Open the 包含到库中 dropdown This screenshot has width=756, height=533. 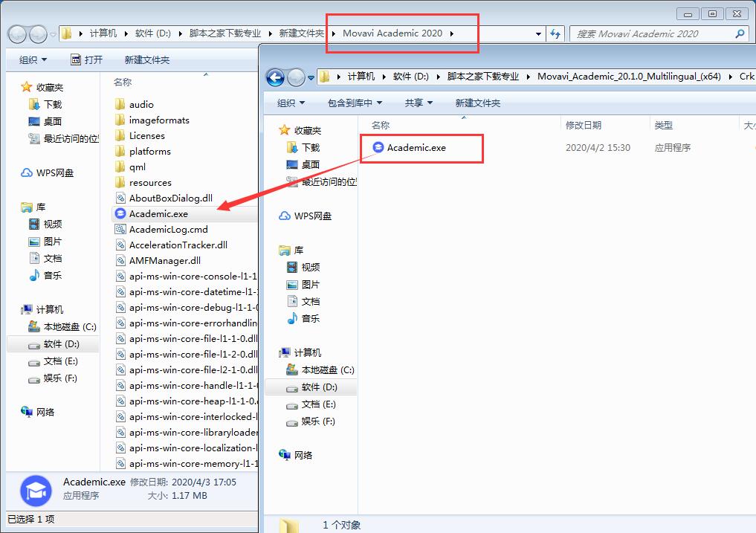point(355,103)
